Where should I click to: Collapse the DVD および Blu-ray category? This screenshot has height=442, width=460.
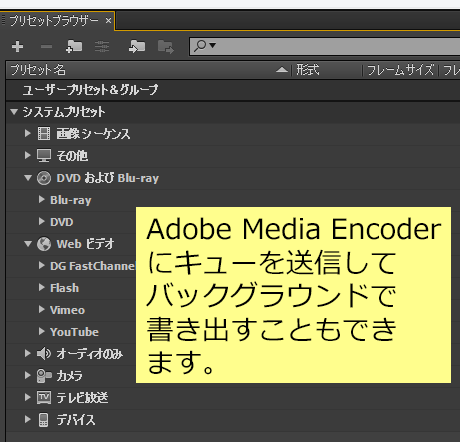coord(28,178)
